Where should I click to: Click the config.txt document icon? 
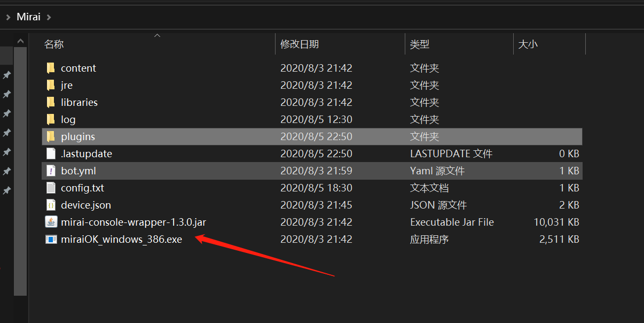[51, 188]
